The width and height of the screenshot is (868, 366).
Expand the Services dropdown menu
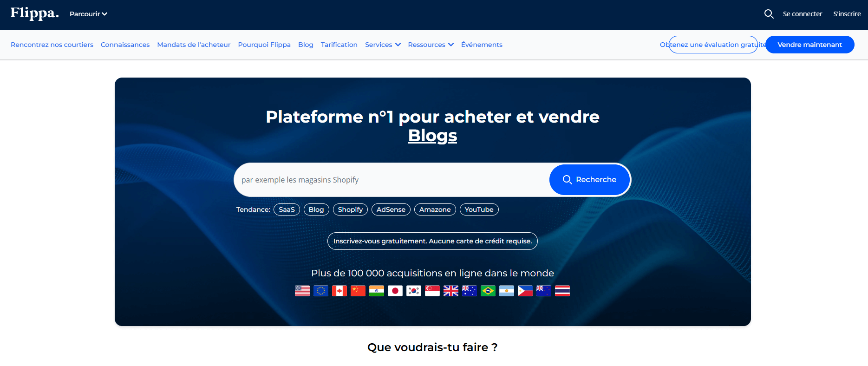(x=383, y=45)
